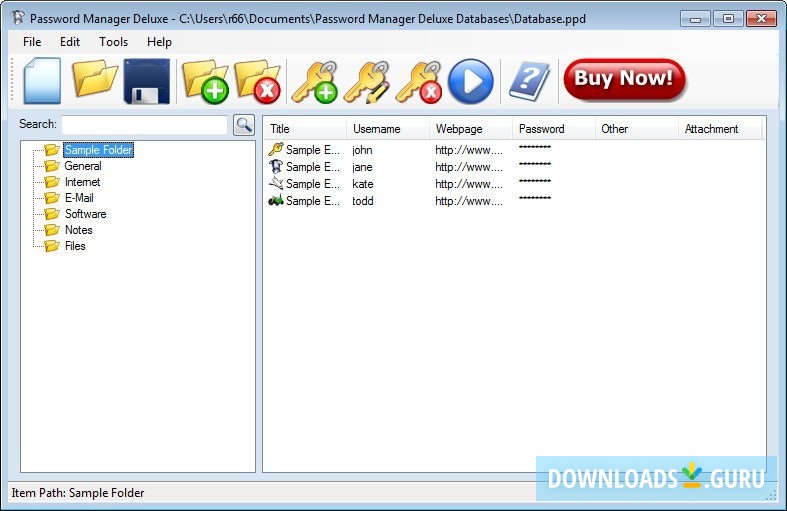Open the Tools menu
Image resolution: width=787 pixels, height=511 pixels.
point(113,42)
